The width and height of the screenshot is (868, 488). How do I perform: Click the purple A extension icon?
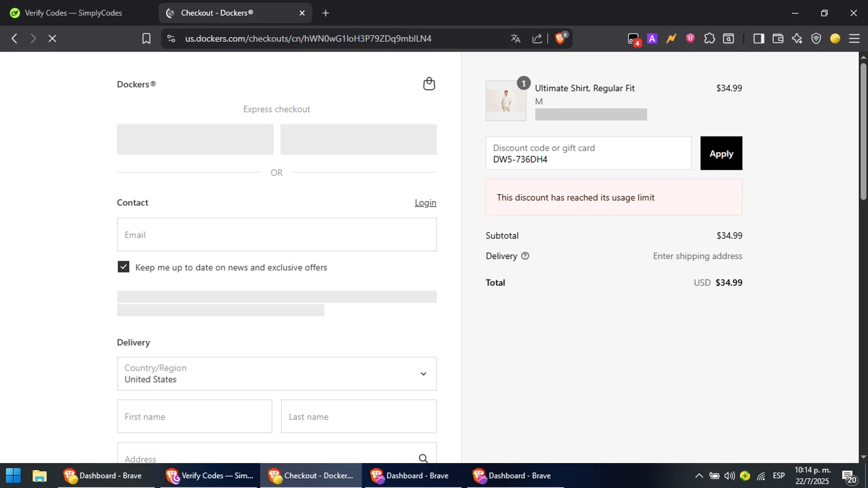[652, 38]
